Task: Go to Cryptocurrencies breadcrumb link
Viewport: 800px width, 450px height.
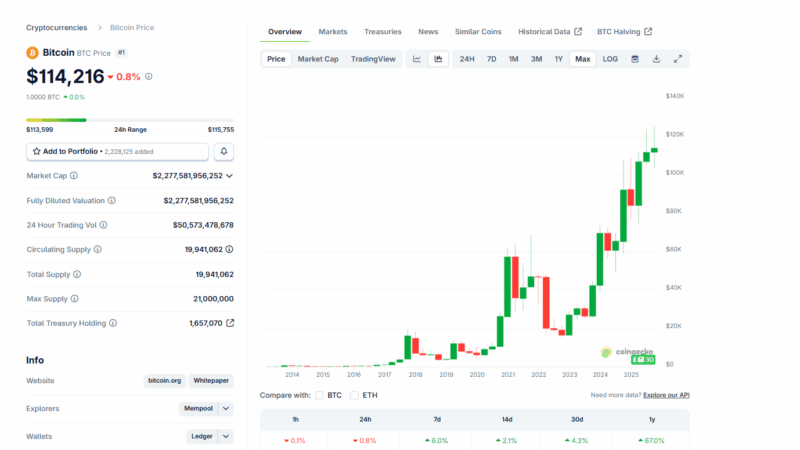Action: pos(57,28)
